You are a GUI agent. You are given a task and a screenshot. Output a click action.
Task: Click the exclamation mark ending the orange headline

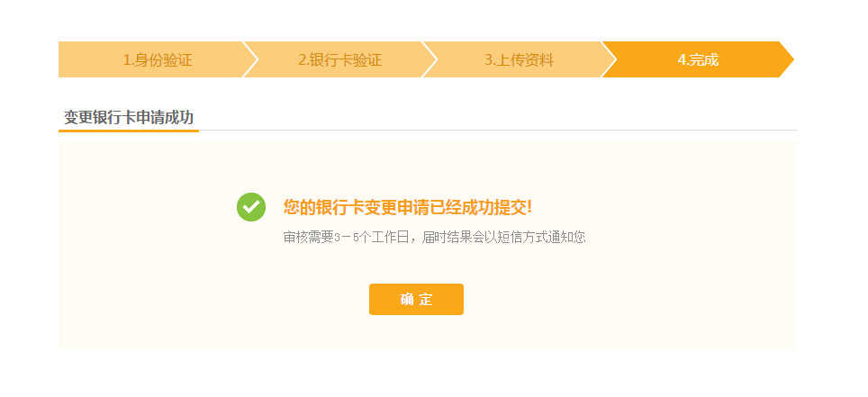529,207
